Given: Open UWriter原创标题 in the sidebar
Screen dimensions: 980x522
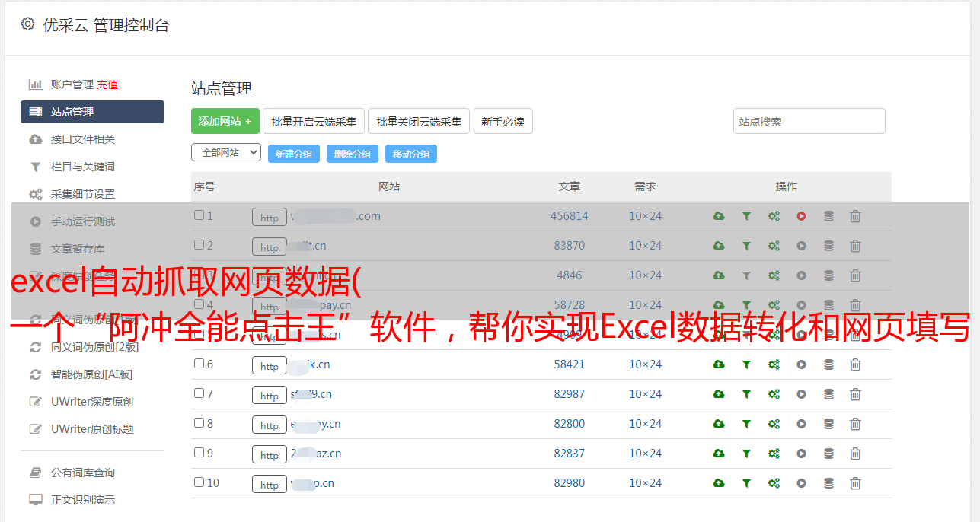Looking at the screenshot, I should pos(92,429).
